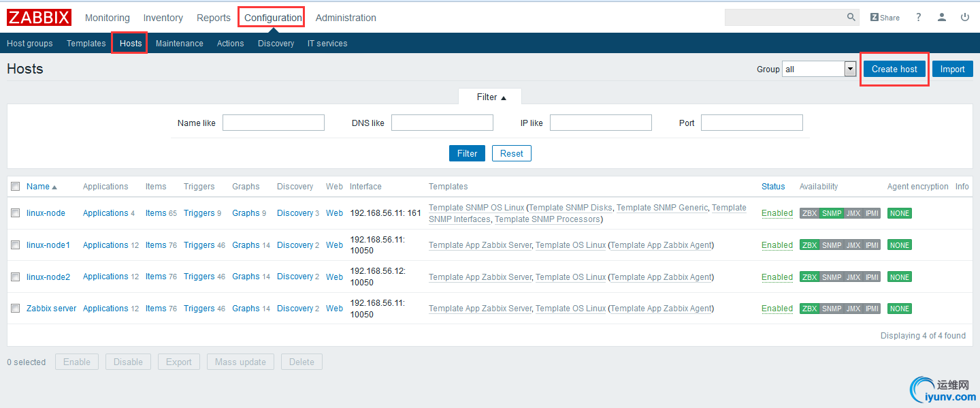Open Triggers for linux-node1
The image size is (980, 408).
click(x=199, y=245)
